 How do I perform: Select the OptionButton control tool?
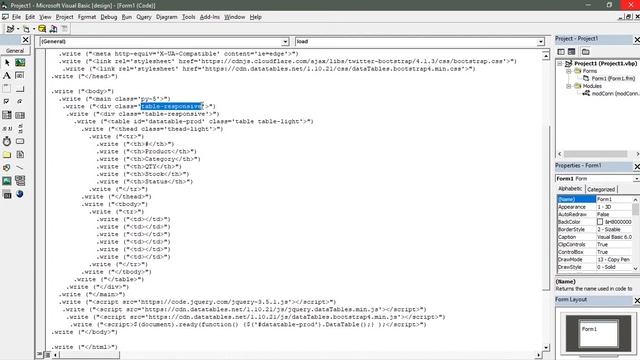(x=20, y=102)
